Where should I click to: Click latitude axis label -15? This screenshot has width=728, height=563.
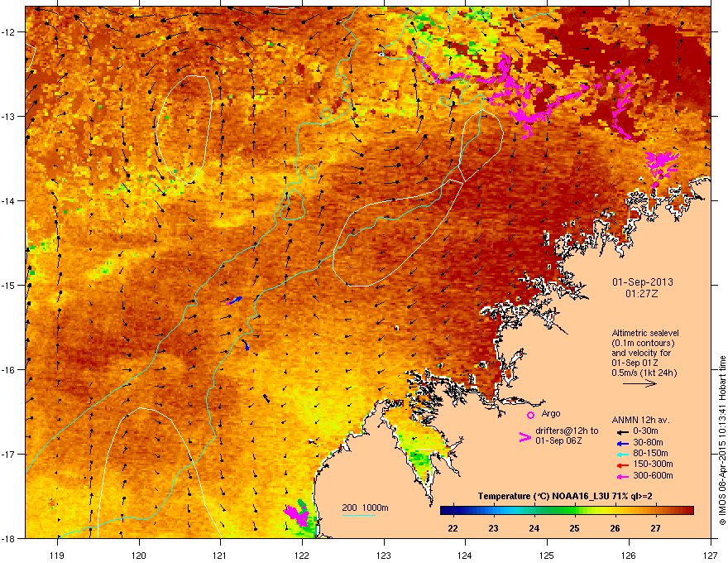click(x=9, y=285)
